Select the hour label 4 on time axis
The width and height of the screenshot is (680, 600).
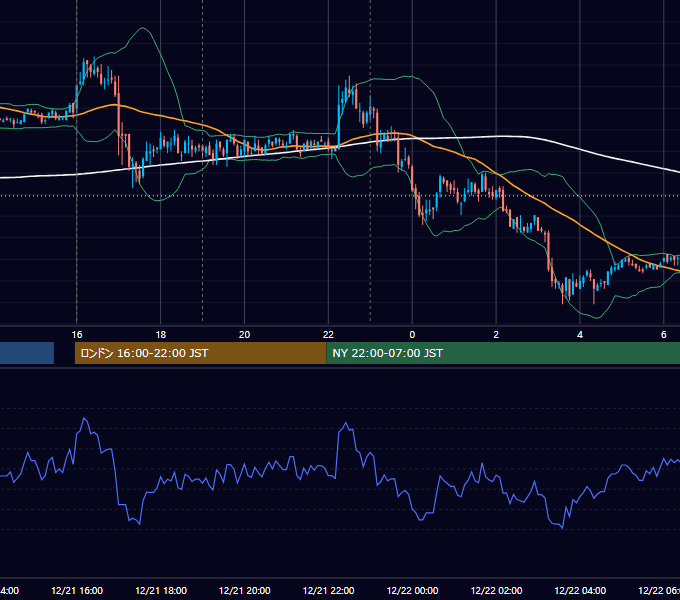click(580, 335)
